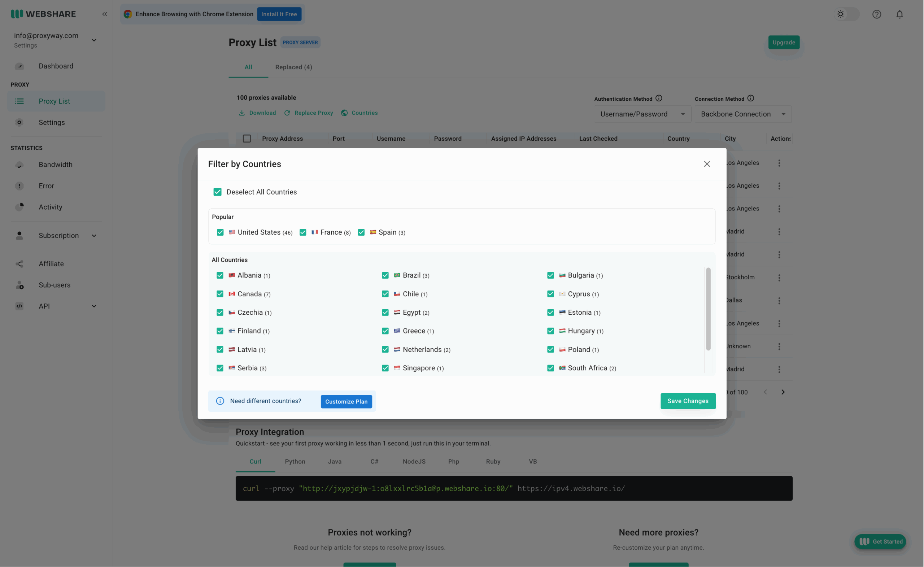924x567 pixels.
Task: Open actions menu for the Dallas row
Action: (779, 301)
